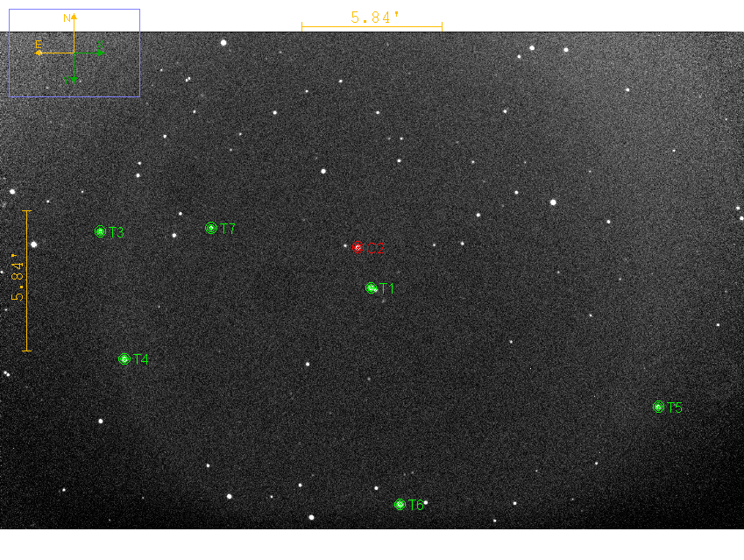Image resolution: width=744 pixels, height=560 pixels.
Task: Click the green T1 target aperture circle
Action: [372, 287]
